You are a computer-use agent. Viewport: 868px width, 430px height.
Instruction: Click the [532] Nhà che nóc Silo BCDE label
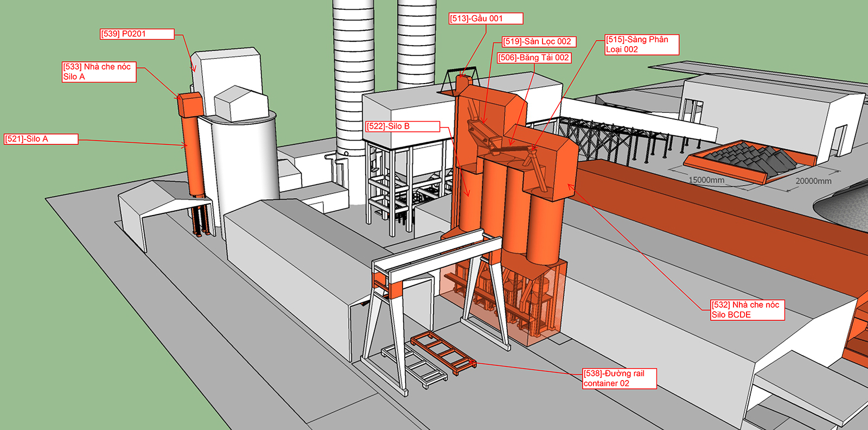pos(748,310)
